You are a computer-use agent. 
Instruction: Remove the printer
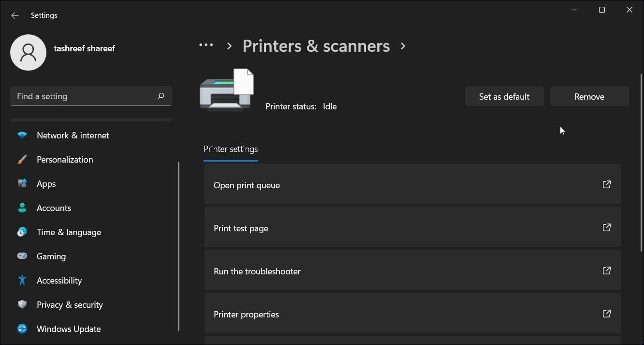click(x=589, y=96)
